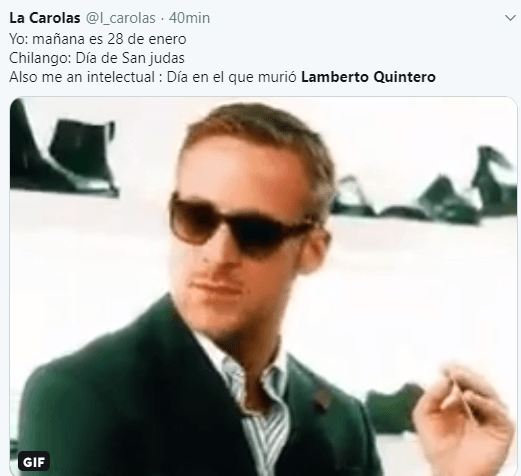Open the tweet via 40min timestamp

tap(189, 18)
